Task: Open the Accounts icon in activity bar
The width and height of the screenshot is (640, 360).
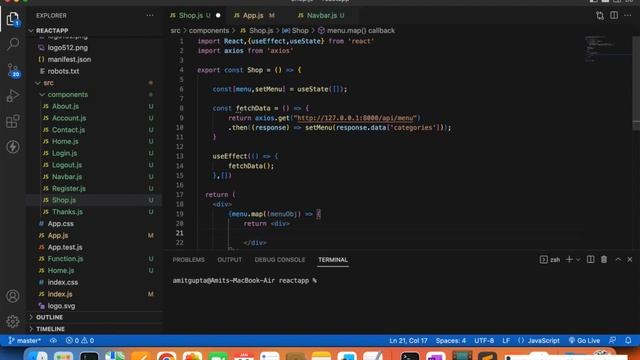Action: (x=13, y=296)
